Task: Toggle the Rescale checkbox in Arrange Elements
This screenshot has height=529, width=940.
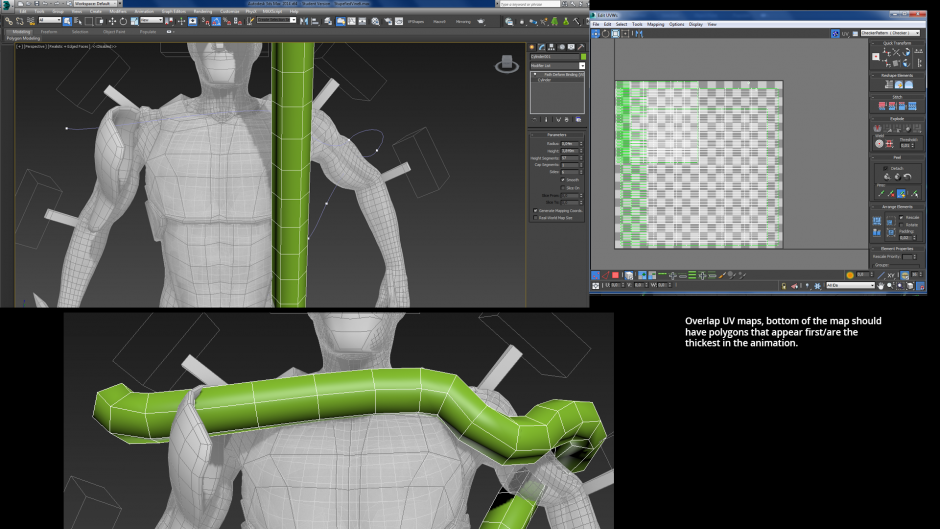Action: click(901, 217)
